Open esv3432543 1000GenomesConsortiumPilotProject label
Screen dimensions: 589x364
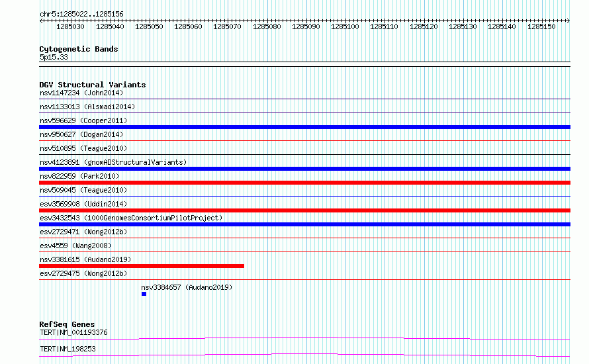(131, 218)
